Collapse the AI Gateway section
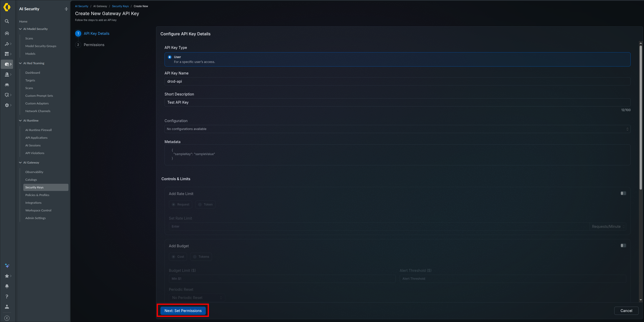Viewport: 644px width, 322px height. (20, 163)
